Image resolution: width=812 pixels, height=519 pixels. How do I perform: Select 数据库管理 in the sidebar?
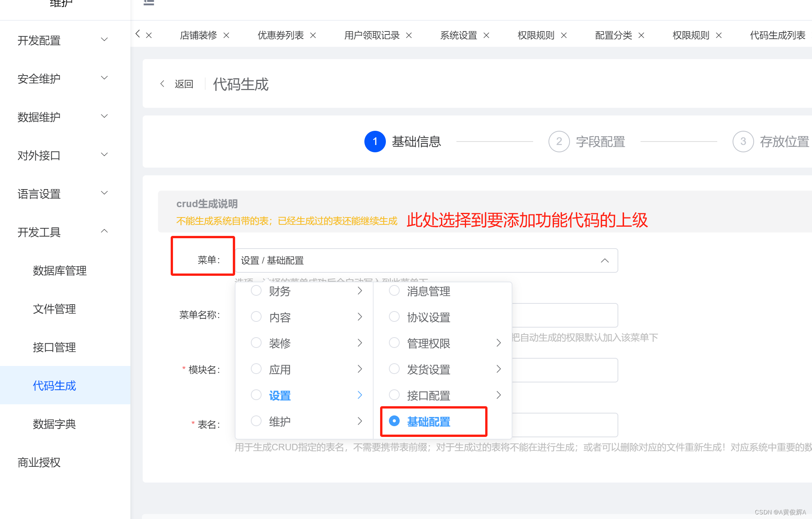60,271
